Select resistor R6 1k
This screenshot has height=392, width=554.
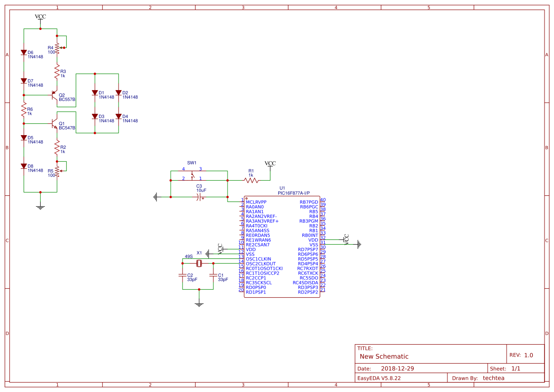(24, 109)
